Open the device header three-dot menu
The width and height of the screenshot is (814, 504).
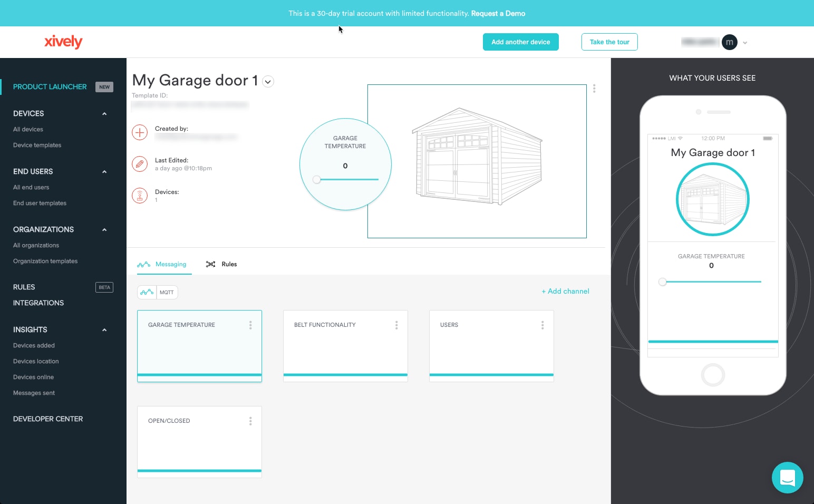(594, 89)
